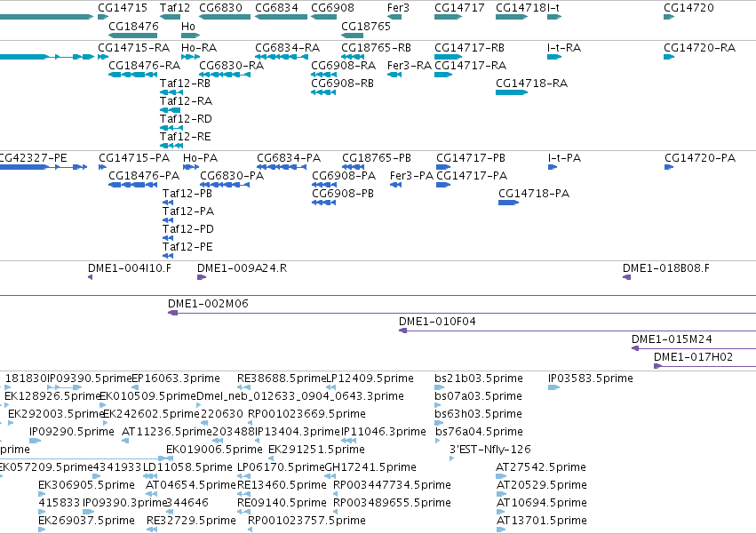
Task: Open transcript Taf12-RB
Action: point(185,84)
